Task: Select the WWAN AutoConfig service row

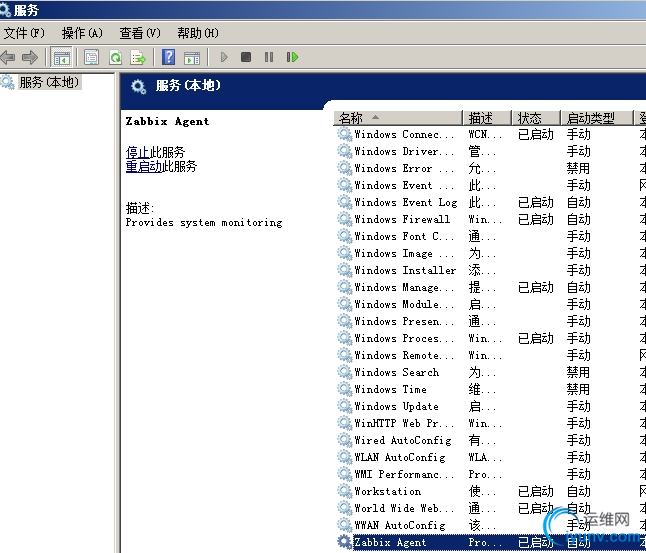Action: tap(490, 525)
